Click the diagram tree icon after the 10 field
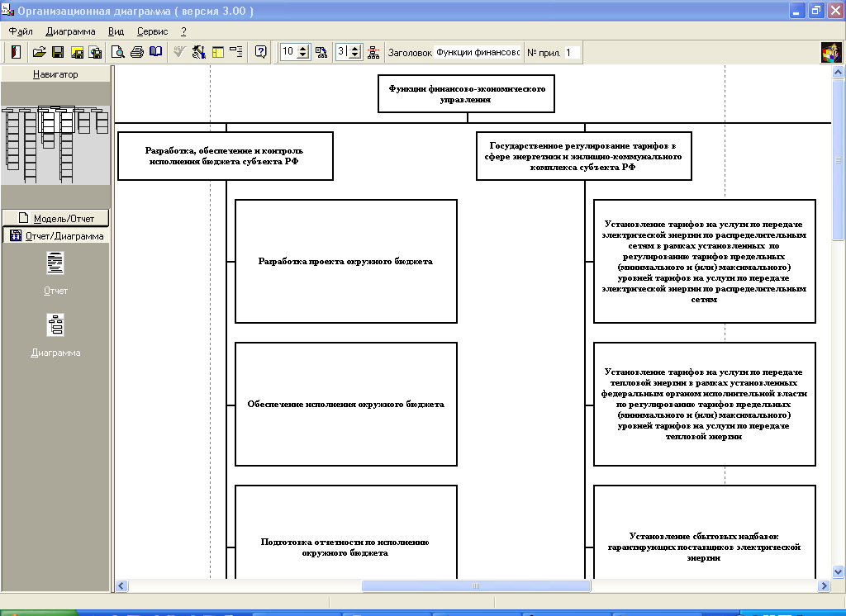The image size is (846, 616). tap(321, 52)
